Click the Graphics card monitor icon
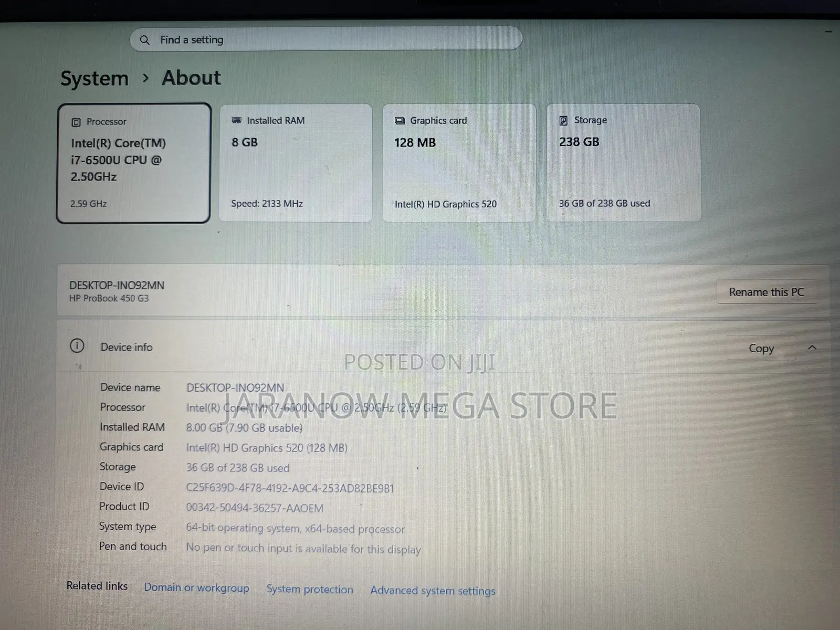840x630 pixels. pyautogui.click(x=400, y=121)
